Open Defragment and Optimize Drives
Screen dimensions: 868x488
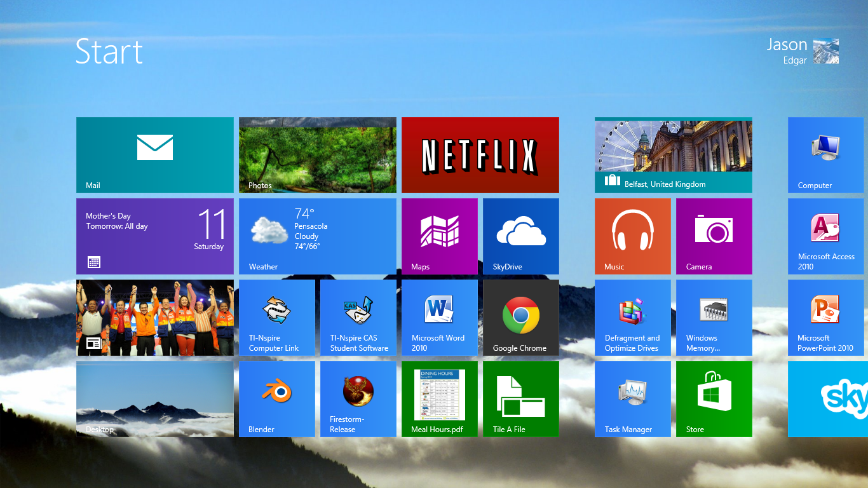click(633, 318)
